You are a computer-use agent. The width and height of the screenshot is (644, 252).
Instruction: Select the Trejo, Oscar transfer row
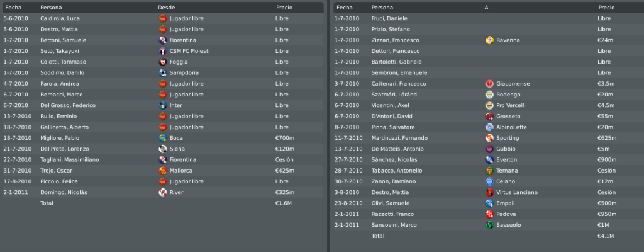click(163, 171)
